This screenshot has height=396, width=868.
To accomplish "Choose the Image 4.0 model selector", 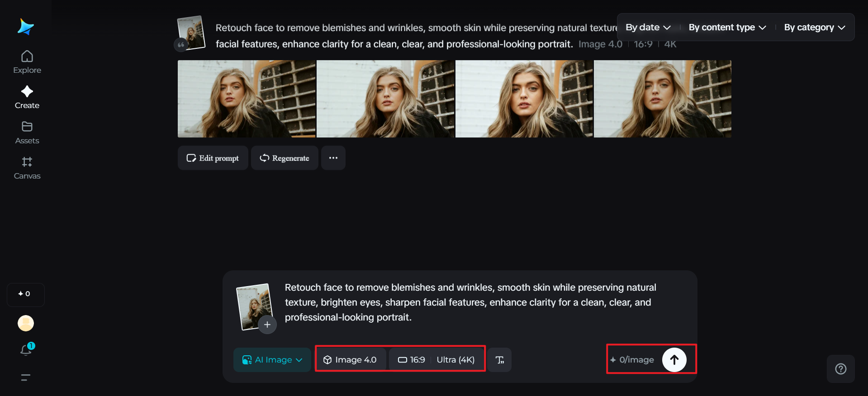I will 351,360.
